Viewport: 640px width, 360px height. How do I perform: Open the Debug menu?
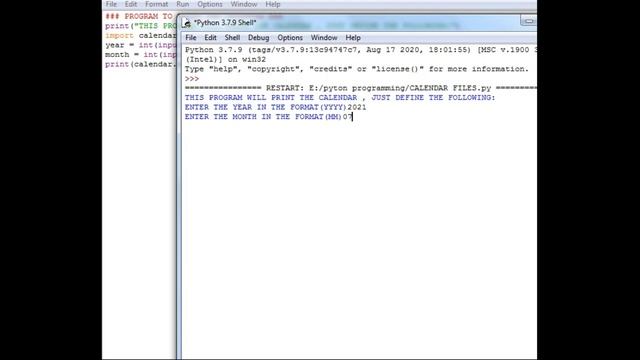pyautogui.click(x=258, y=38)
